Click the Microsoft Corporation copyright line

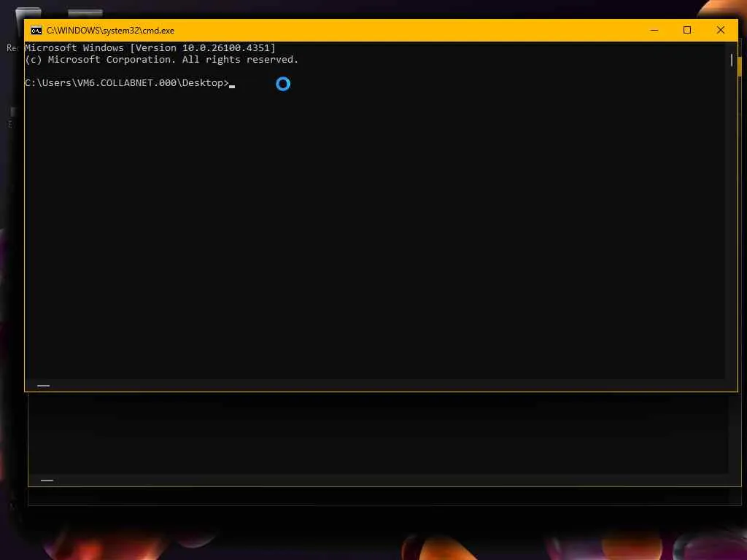(161, 60)
